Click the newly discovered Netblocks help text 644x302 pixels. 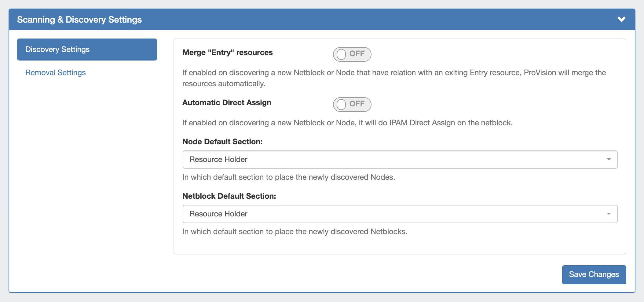pyautogui.click(x=295, y=232)
